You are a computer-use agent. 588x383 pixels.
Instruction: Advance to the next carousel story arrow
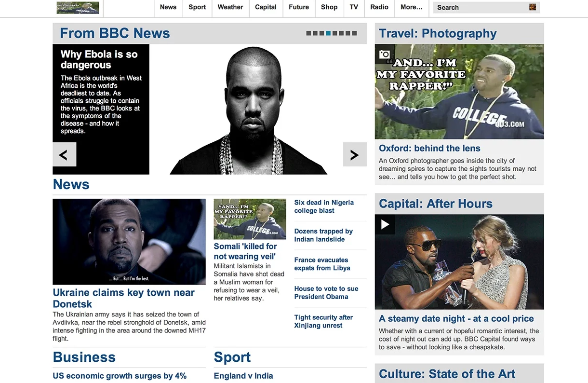pyautogui.click(x=355, y=154)
